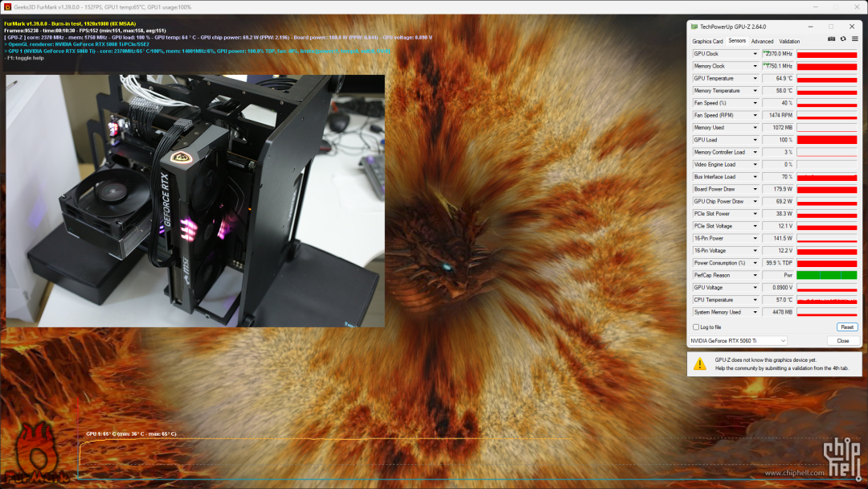This screenshot has width=868, height=489.
Task: Click the GPU Load red graph
Action: point(827,140)
